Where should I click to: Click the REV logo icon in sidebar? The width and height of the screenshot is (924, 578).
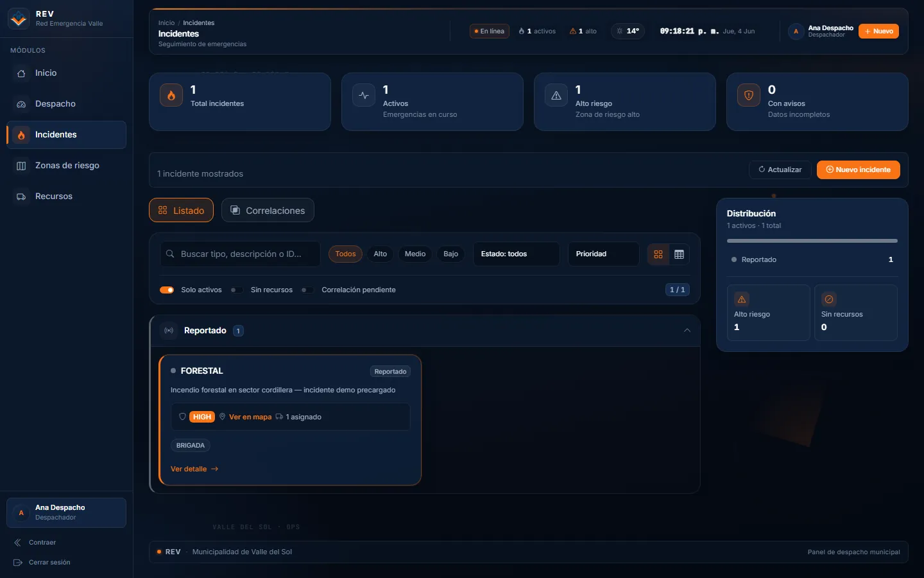point(19,19)
